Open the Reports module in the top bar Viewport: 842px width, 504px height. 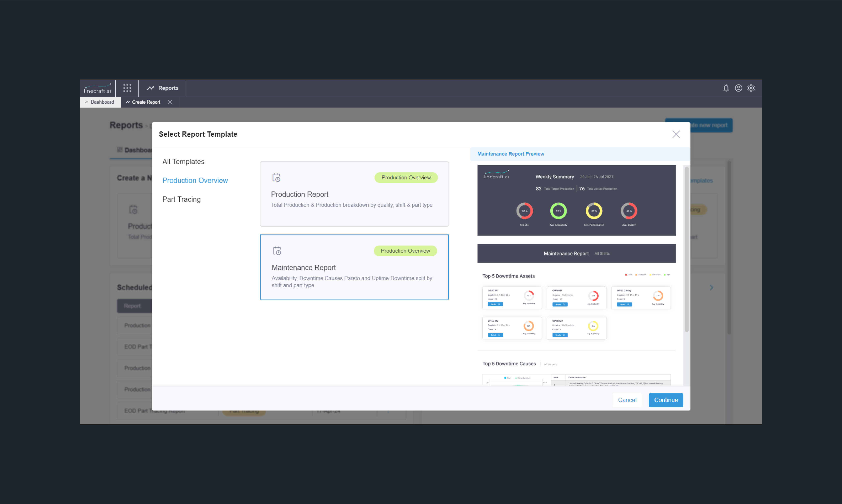point(162,88)
